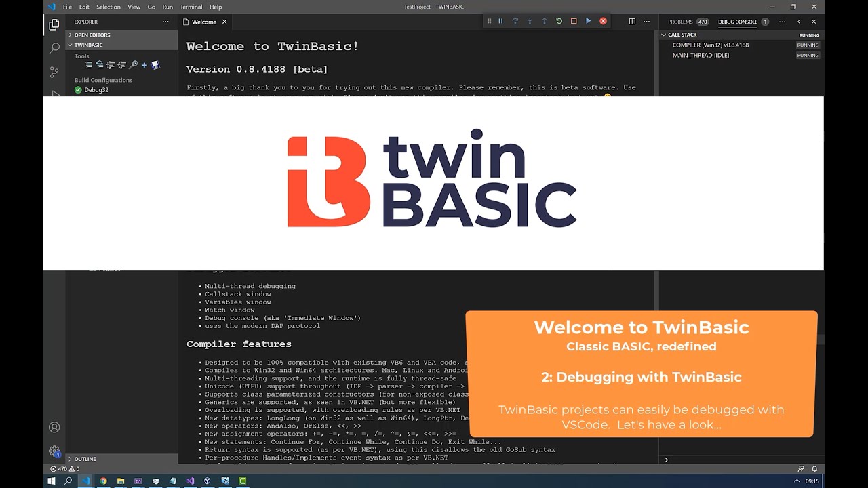868x488 pixels.
Task: Click the second Tools list icon
Action: (100, 65)
